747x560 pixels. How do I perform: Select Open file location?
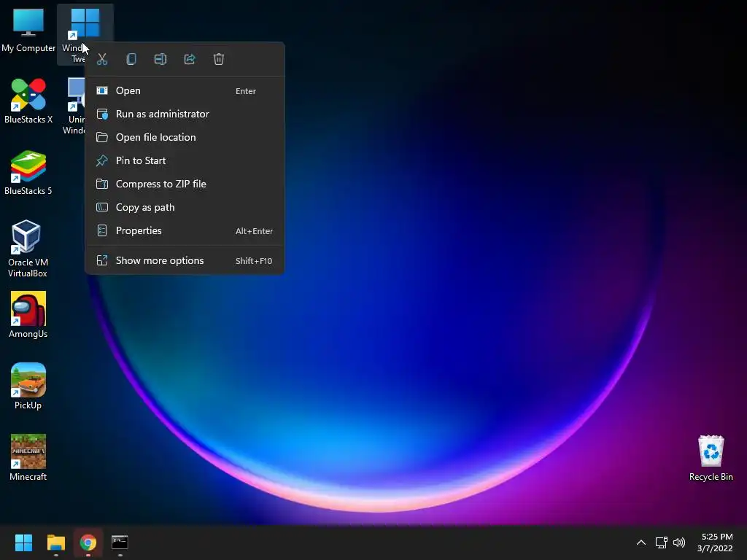coord(185,137)
